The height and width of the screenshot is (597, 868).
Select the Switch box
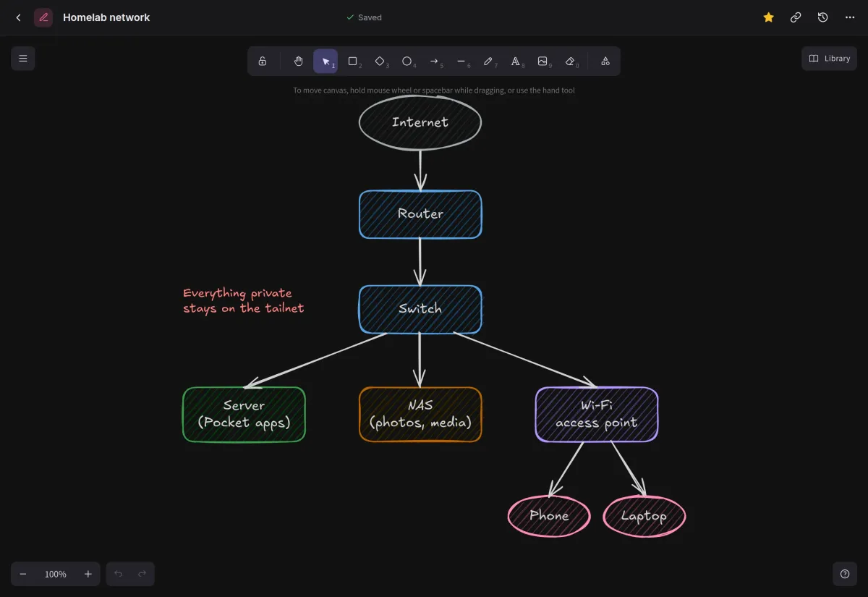[x=420, y=309]
